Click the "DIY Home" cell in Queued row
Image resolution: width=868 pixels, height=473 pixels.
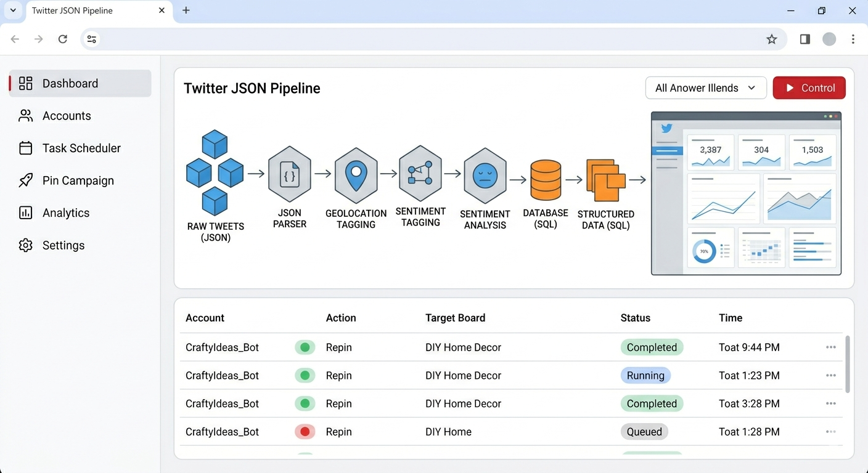tap(448, 432)
